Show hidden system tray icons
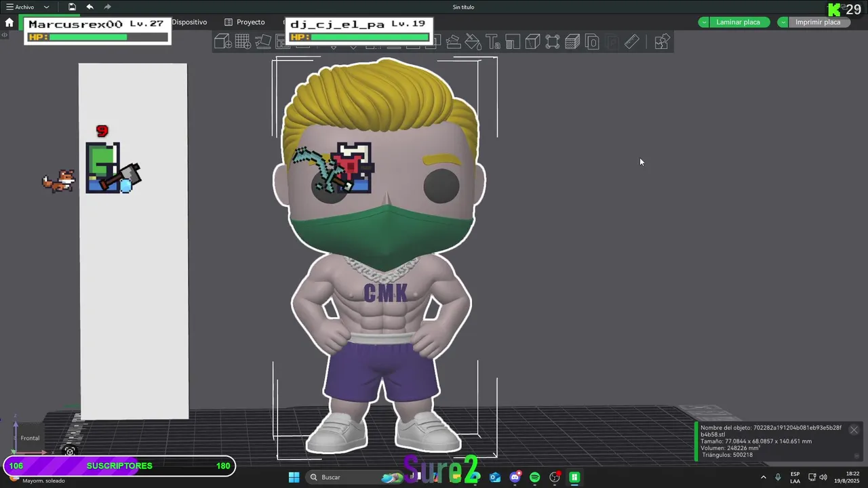The height and width of the screenshot is (488, 868). point(764,477)
